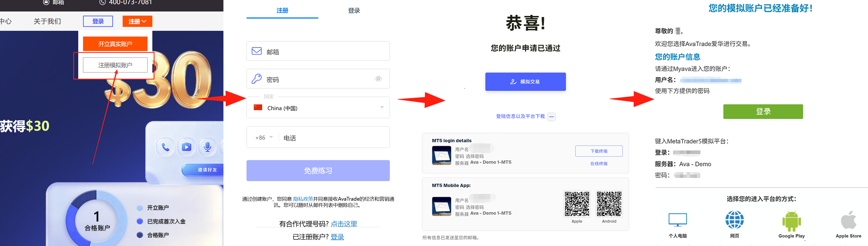
Task: Click the Android QR code
Action: [x=609, y=204]
